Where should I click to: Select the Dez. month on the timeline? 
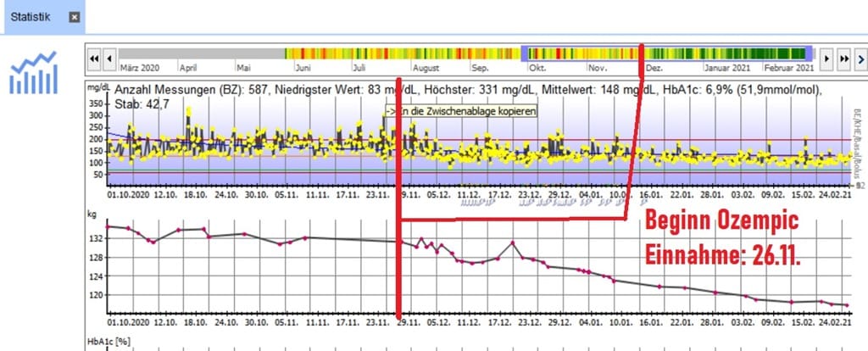pos(654,68)
